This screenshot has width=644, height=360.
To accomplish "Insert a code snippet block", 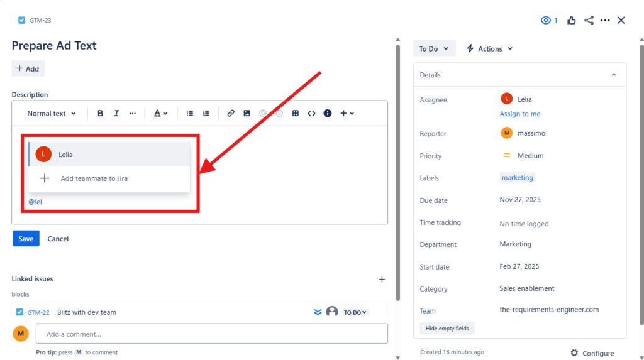I will 311,114.
